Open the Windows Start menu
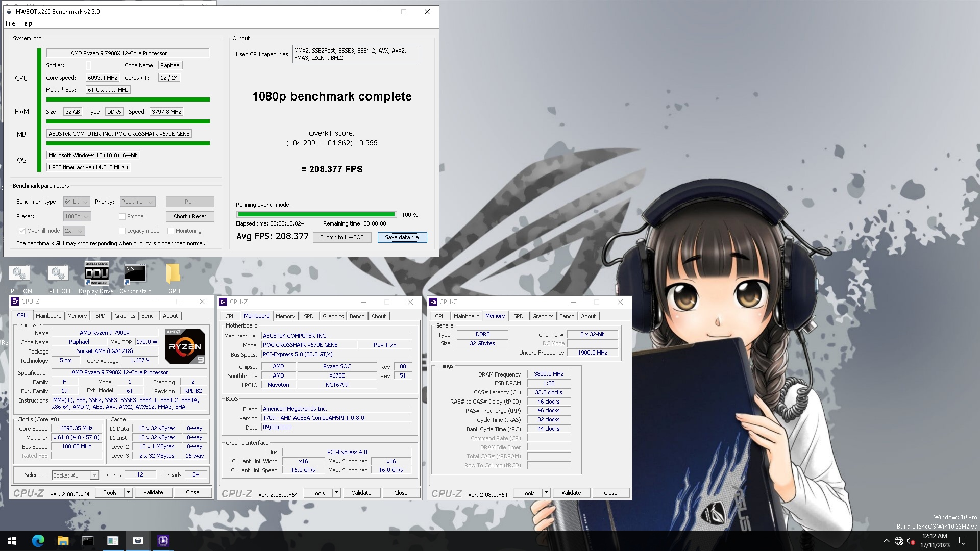This screenshot has height=551, width=980. pyautogui.click(x=12, y=541)
